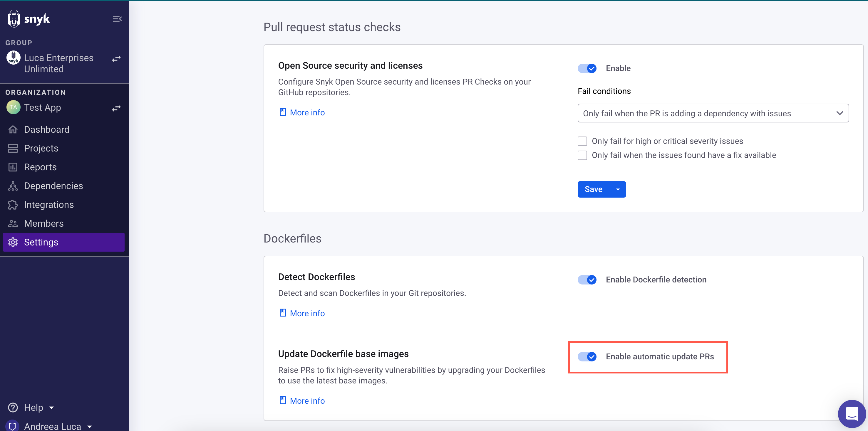Screen dimensions: 868x431
Task: Click More info under Detect Dockerfiles
Action: tap(301, 313)
